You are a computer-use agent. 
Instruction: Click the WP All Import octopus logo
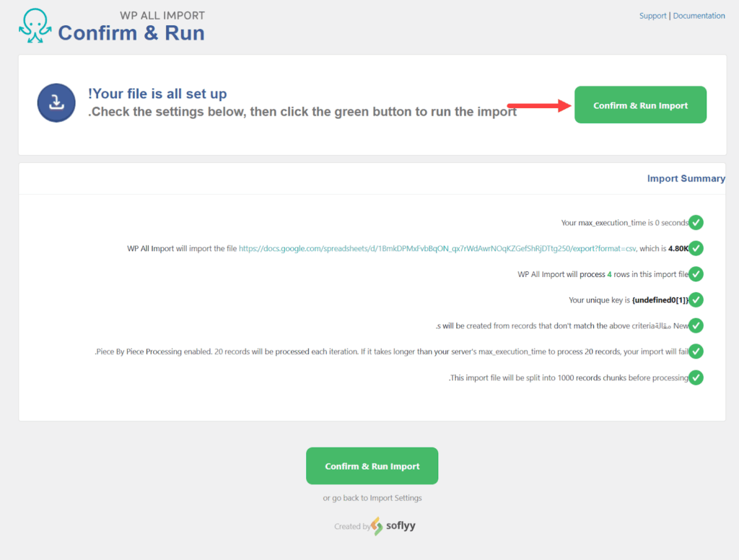[x=35, y=26]
